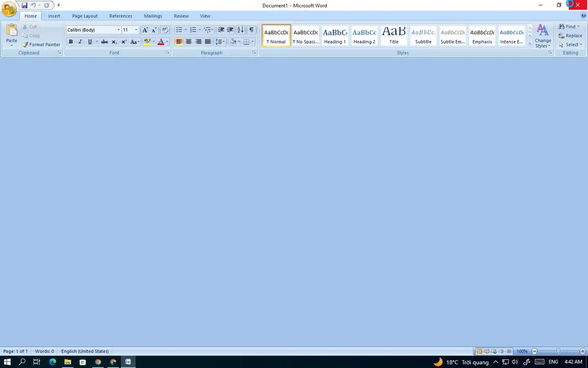Image resolution: width=588 pixels, height=368 pixels.
Task: Center the paragraph text
Action: (x=189, y=42)
